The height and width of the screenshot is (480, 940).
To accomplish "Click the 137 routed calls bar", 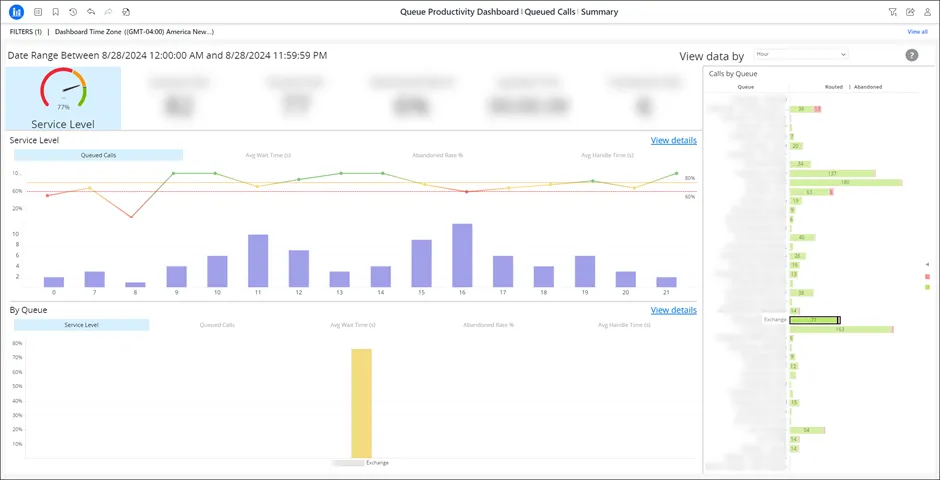I will coord(833,173).
